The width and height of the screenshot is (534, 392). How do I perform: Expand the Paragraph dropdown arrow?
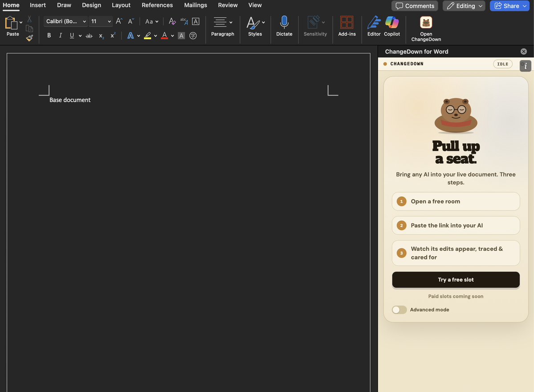pos(231,22)
